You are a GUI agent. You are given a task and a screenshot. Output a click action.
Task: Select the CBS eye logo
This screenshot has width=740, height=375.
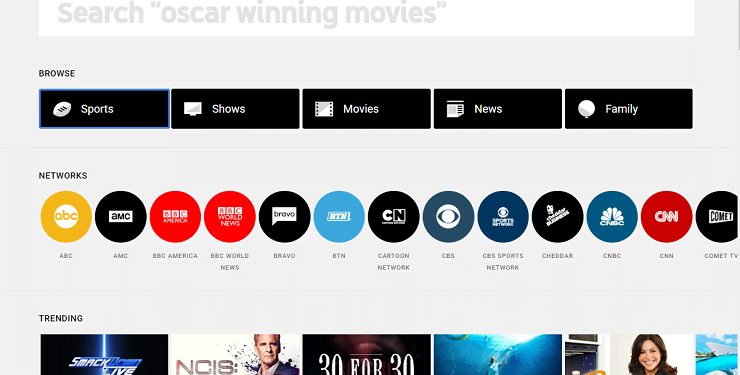click(448, 217)
